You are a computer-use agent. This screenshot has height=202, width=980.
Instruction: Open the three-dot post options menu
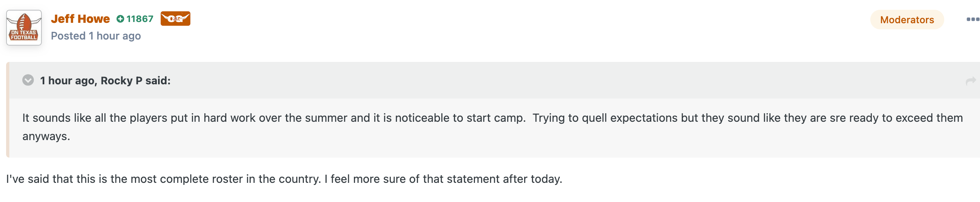(x=973, y=20)
